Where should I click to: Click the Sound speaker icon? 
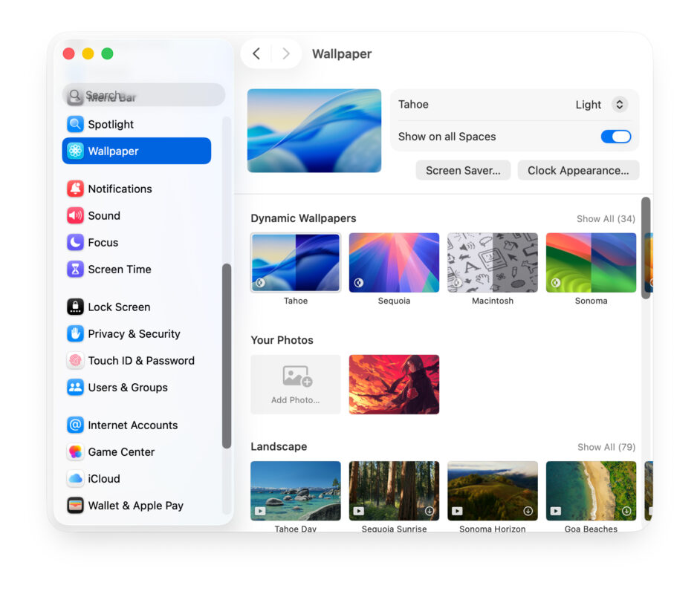click(x=75, y=215)
